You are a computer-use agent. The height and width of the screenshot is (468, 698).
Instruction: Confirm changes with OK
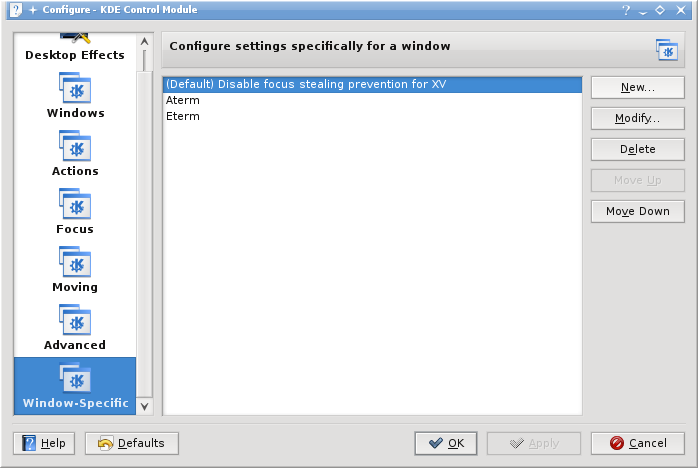point(446,443)
